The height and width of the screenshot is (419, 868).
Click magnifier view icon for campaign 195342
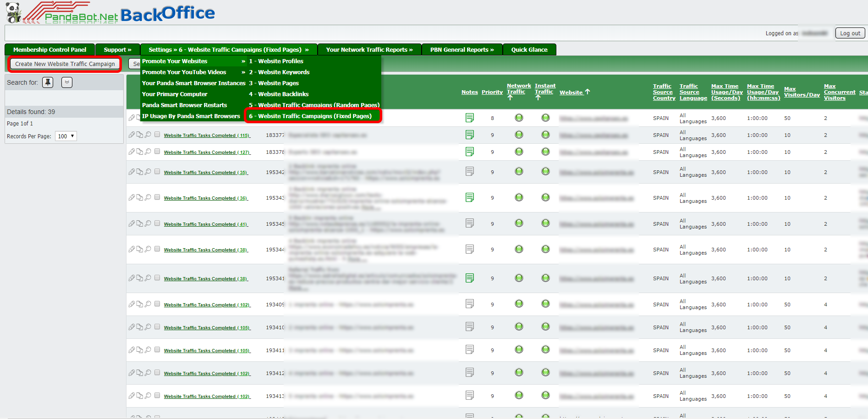tap(148, 172)
